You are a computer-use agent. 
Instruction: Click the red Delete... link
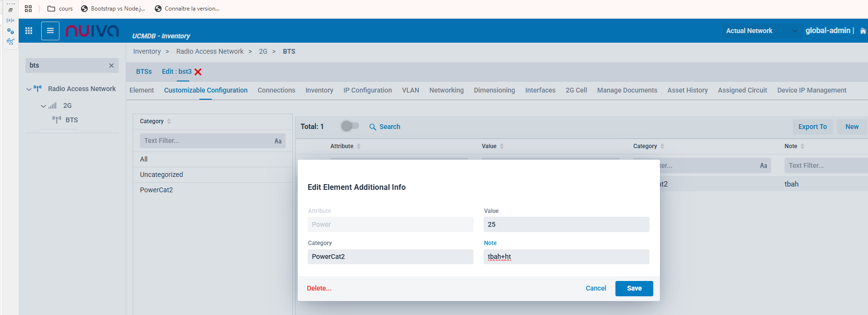[x=319, y=288]
